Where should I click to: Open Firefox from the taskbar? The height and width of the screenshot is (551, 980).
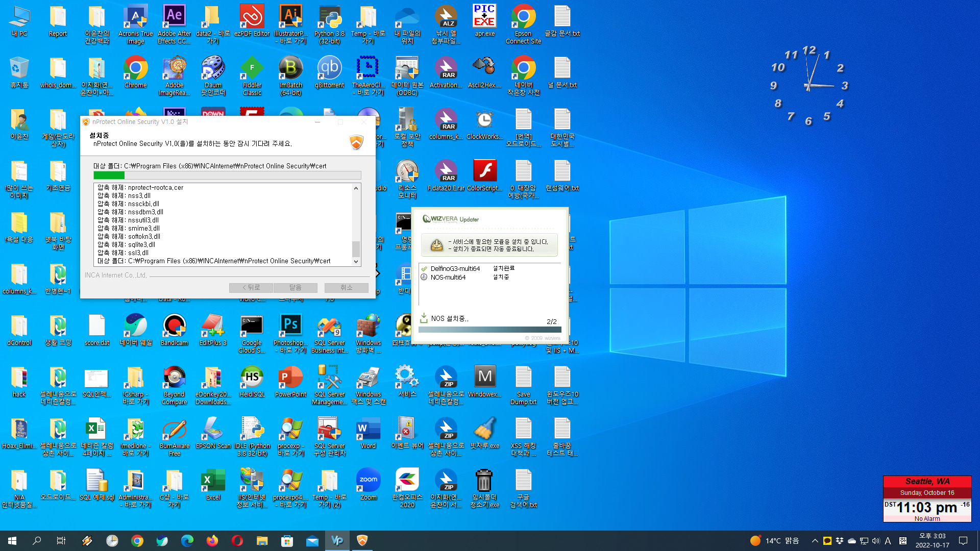(x=212, y=541)
